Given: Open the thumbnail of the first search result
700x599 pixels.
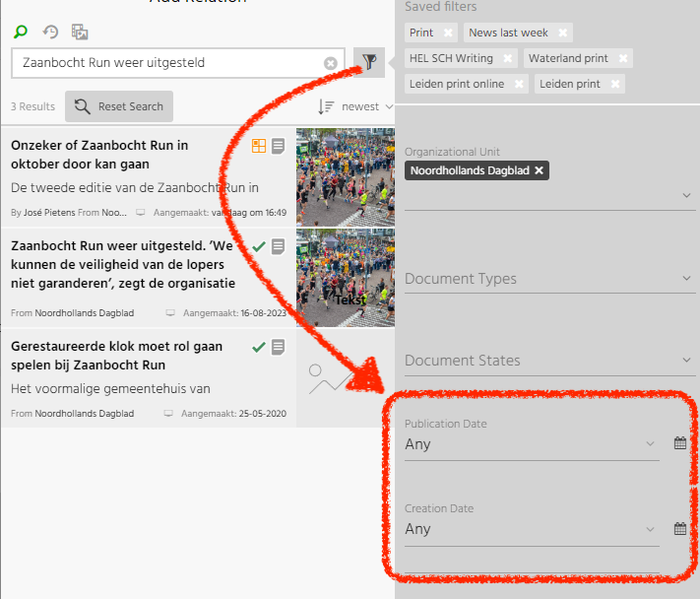Looking at the screenshot, I should coord(345,176).
